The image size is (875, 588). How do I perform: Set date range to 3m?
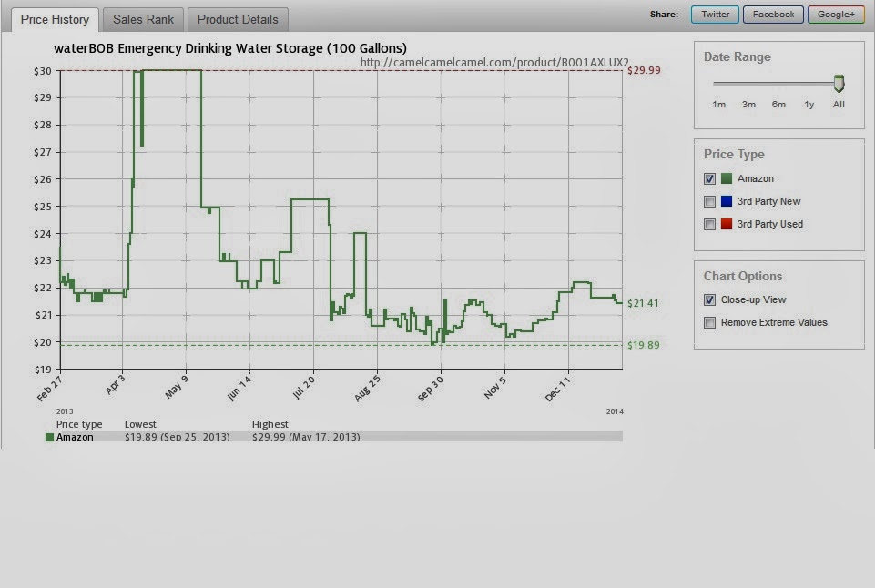(748, 105)
